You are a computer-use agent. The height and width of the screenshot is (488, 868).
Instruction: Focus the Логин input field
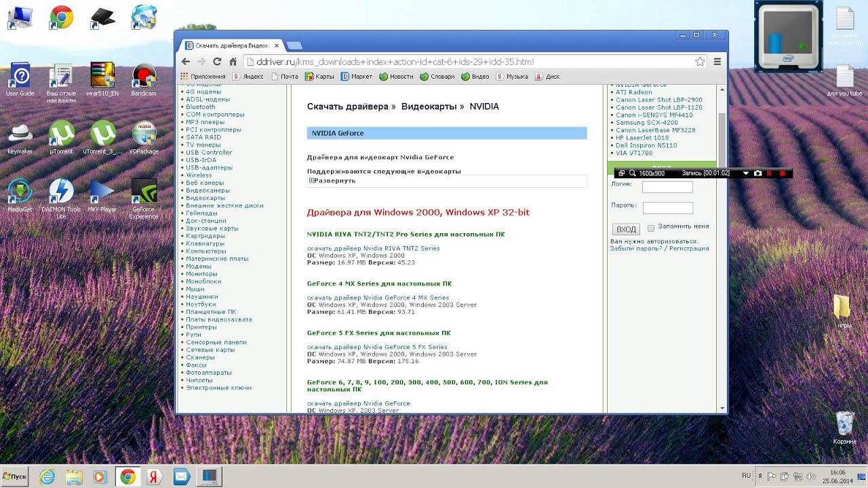pyautogui.click(x=667, y=187)
